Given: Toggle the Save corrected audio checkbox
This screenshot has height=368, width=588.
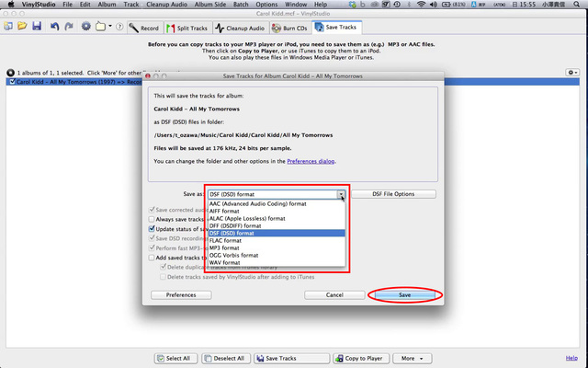Looking at the screenshot, I should click(152, 210).
